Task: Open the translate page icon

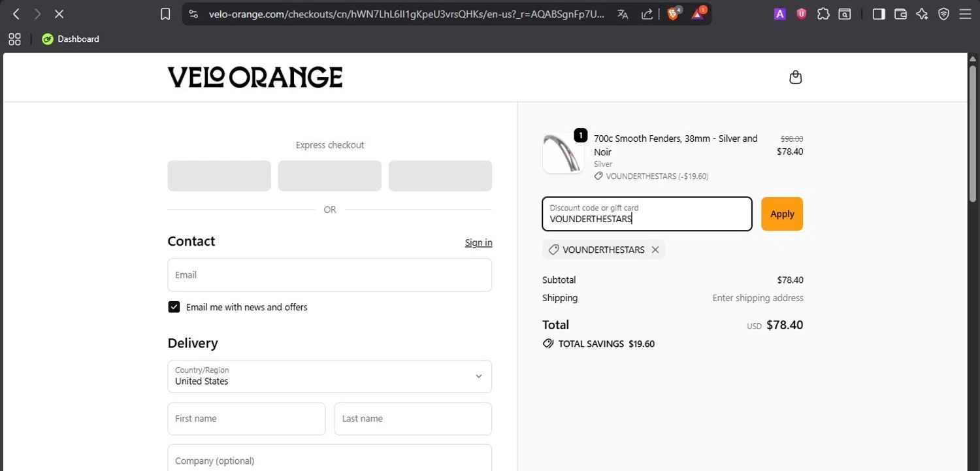Action: click(x=623, y=14)
